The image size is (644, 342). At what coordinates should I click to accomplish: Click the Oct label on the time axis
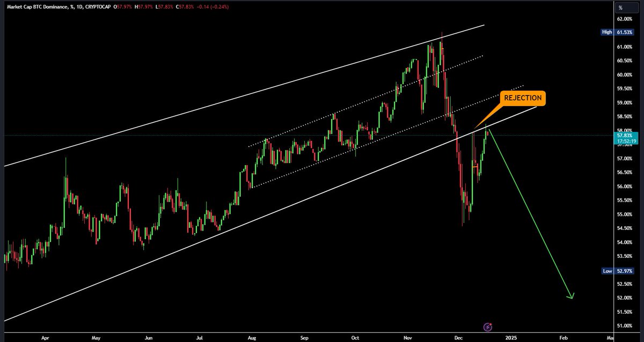click(355, 338)
